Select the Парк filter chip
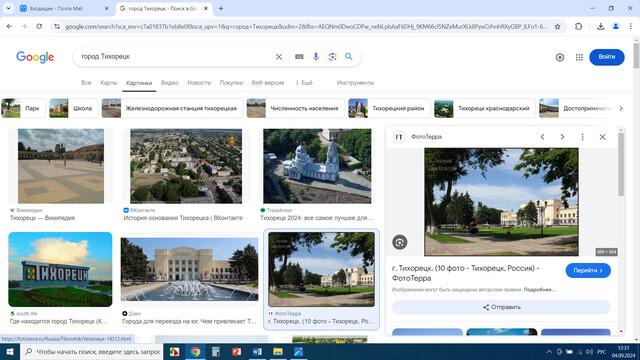The height and width of the screenshot is (360, 640). [x=23, y=108]
